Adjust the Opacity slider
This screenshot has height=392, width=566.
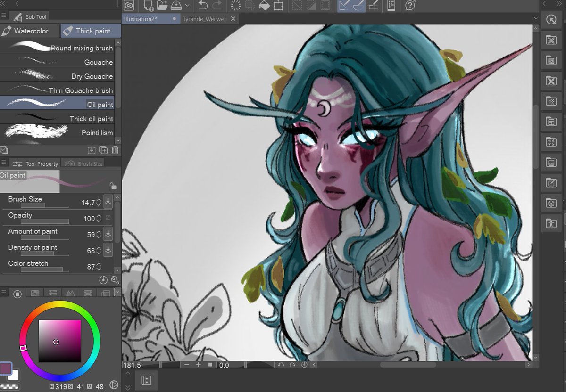click(46, 221)
